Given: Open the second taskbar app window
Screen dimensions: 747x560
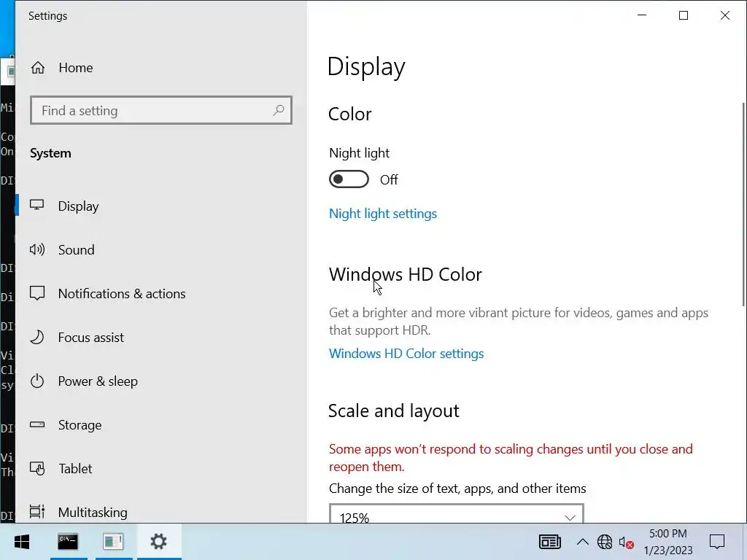Looking at the screenshot, I should tap(113, 542).
